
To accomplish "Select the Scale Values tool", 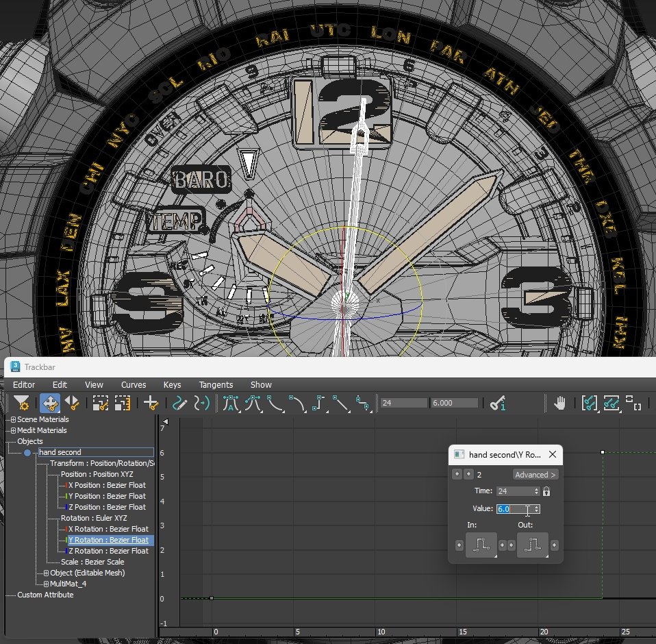I will coord(123,404).
